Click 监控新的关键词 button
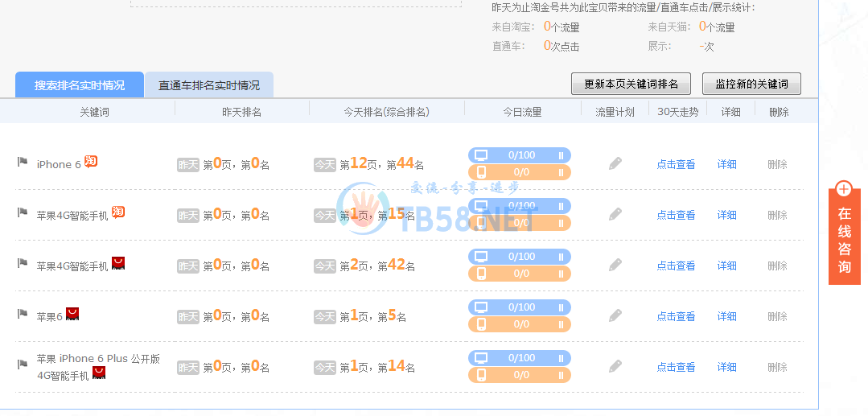868x416 pixels. [751, 84]
